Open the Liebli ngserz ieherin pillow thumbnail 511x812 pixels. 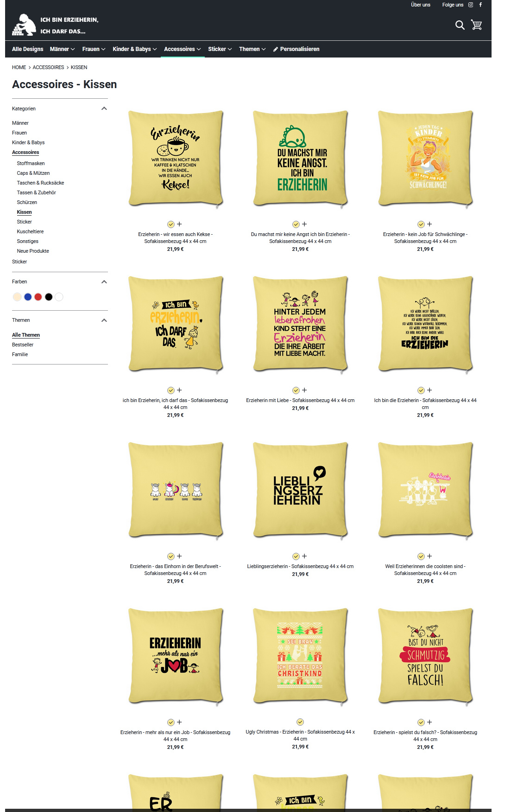[x=300, y=490]
